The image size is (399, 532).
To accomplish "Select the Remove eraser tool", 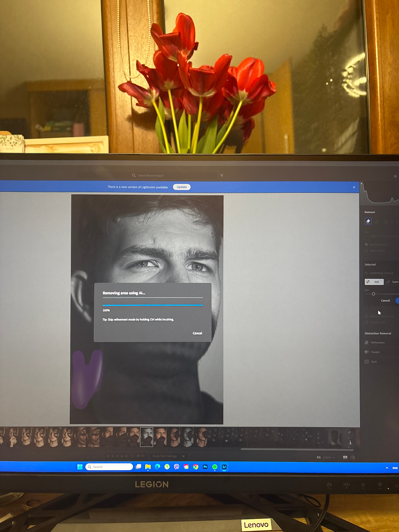I will tap(368, 221).
